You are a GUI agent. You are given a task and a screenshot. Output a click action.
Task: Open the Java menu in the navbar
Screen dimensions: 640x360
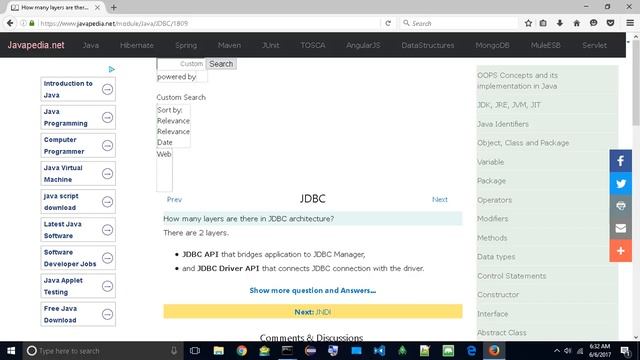pyautogui.click(x=91, y=45)
